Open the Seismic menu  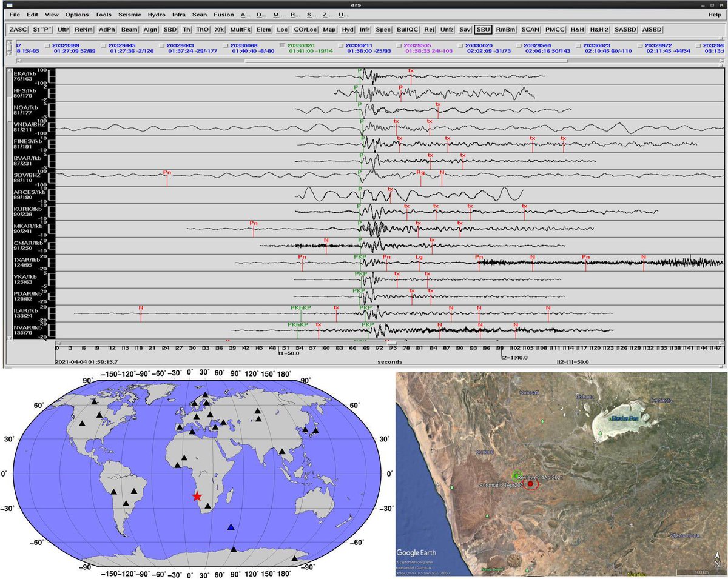pos(129,14)
